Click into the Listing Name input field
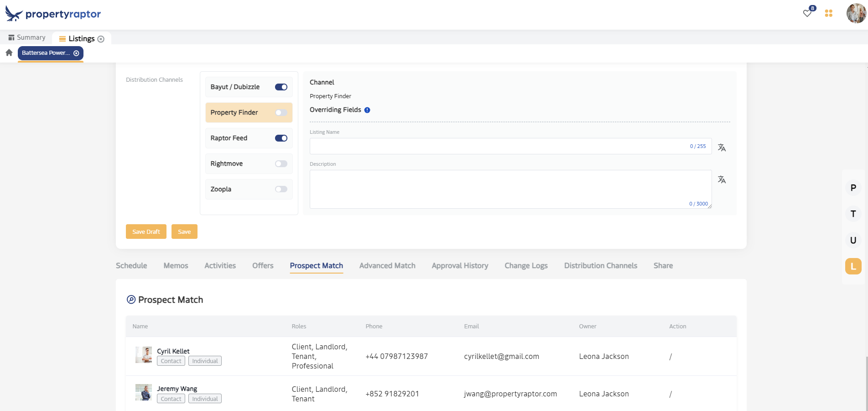This screenshot has height=411, width=868. point(497,146)
